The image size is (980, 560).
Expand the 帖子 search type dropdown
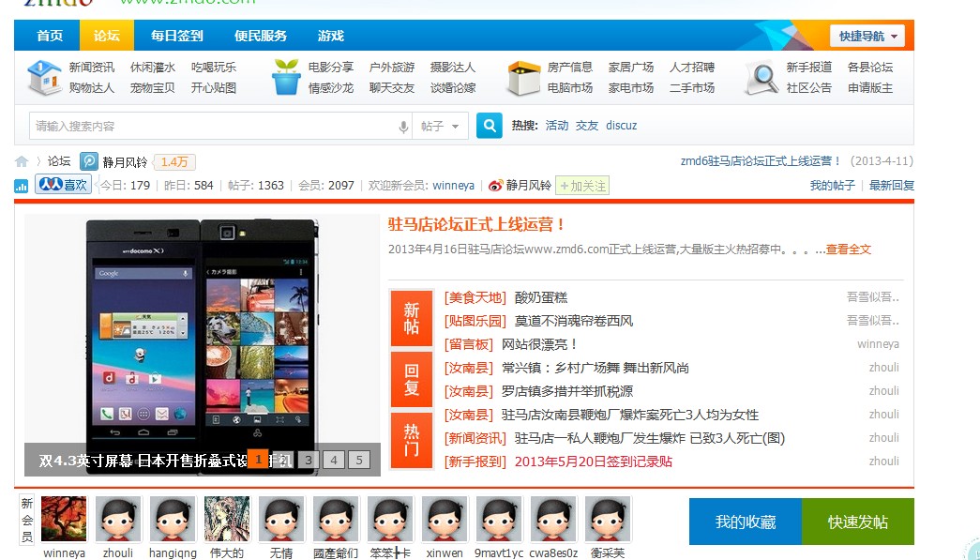pos(440,127)
